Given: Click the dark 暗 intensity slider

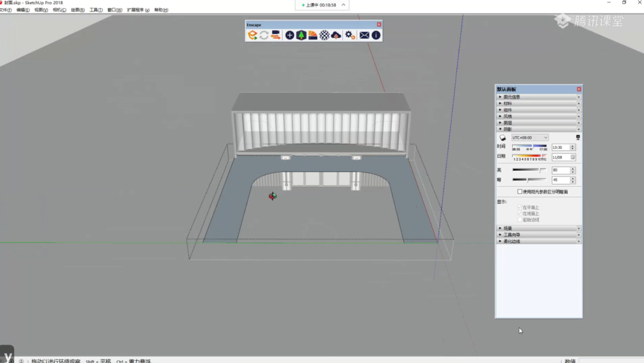Looking at the screenshot, I should [x=530, y=180].
